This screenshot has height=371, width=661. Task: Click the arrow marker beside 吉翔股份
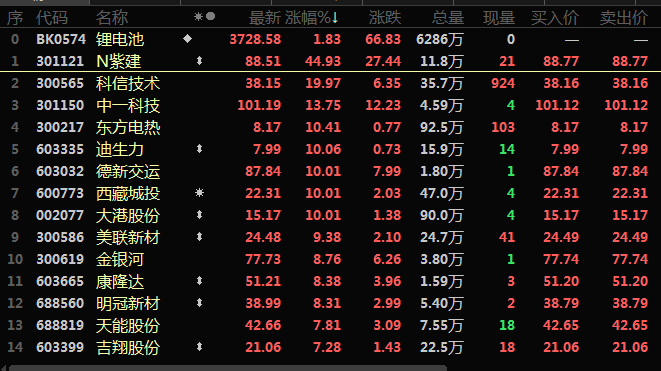199,347
